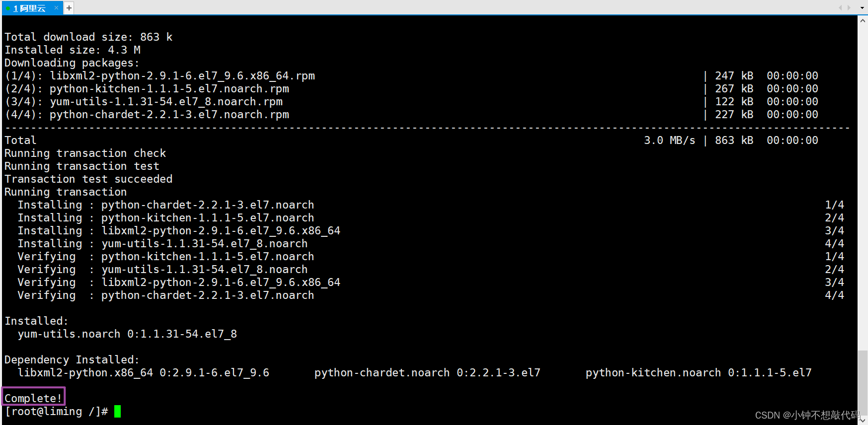Screen dimensions: 868x425
Task: Click 'Installed size: 4.3 M' line
Action: [x=73, y=50]
